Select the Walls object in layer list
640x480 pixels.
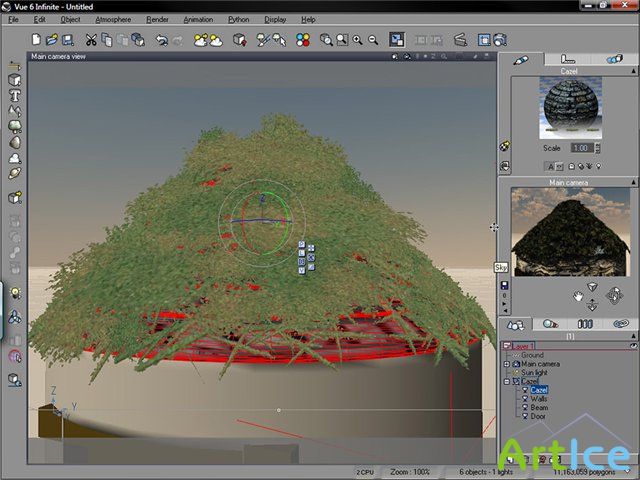538,398
